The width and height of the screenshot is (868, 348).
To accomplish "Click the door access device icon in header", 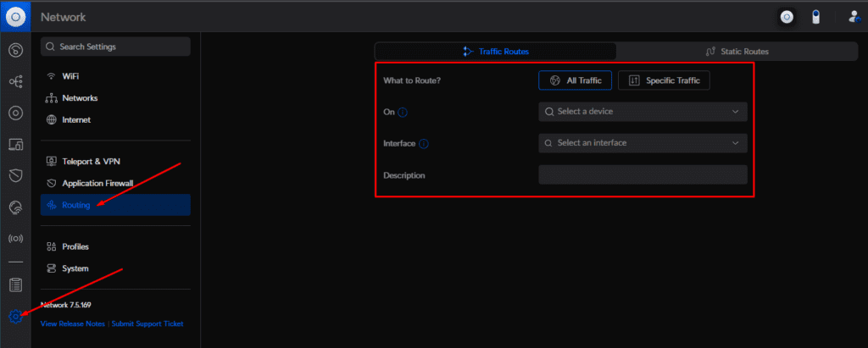I will (815, 17).
